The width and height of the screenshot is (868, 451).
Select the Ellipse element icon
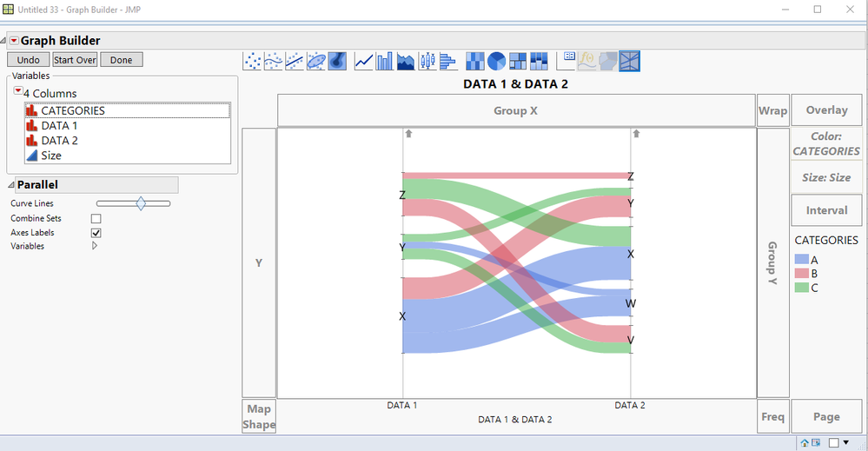point(316,61)
